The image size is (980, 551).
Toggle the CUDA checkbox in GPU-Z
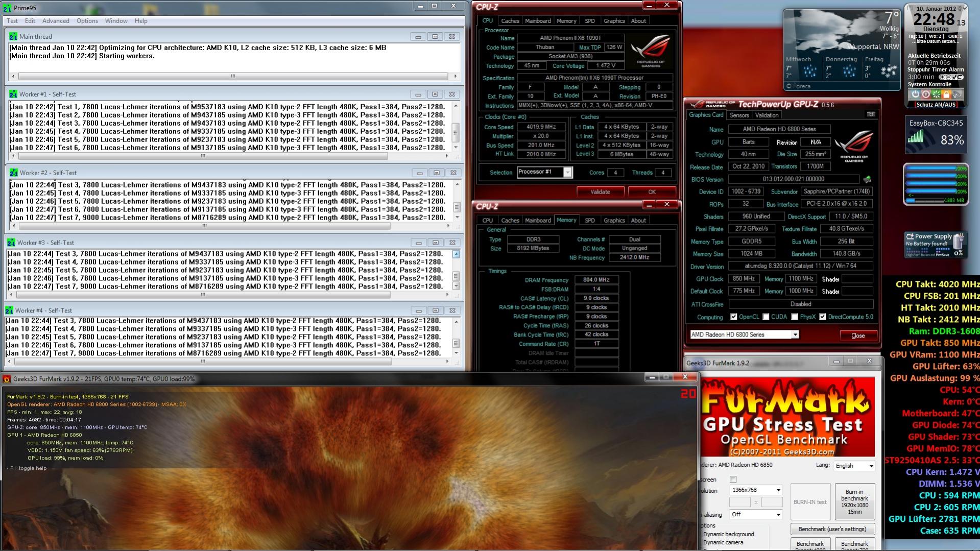pyautogui.click(x=766, y=317)
